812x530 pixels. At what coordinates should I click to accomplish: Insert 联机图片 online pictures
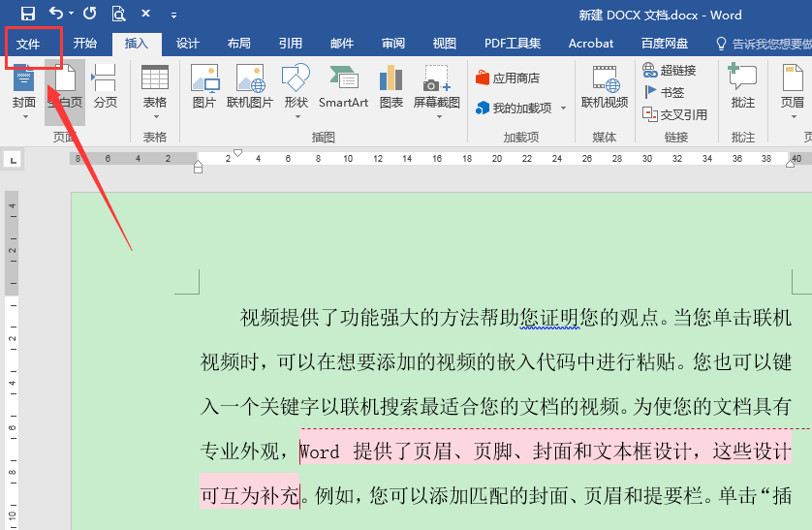pyautogui.click(x=250, y=86)
